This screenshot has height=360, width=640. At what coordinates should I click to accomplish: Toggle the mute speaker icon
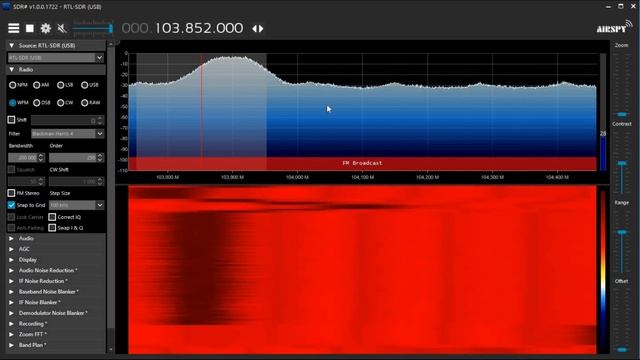click(x=62, y=28)
